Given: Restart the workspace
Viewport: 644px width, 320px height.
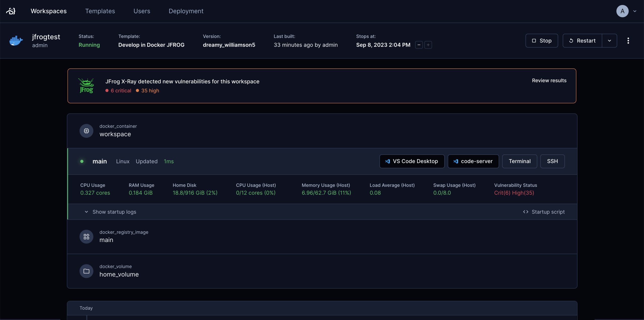Looking at the screenshot, I should coord(582,41).
